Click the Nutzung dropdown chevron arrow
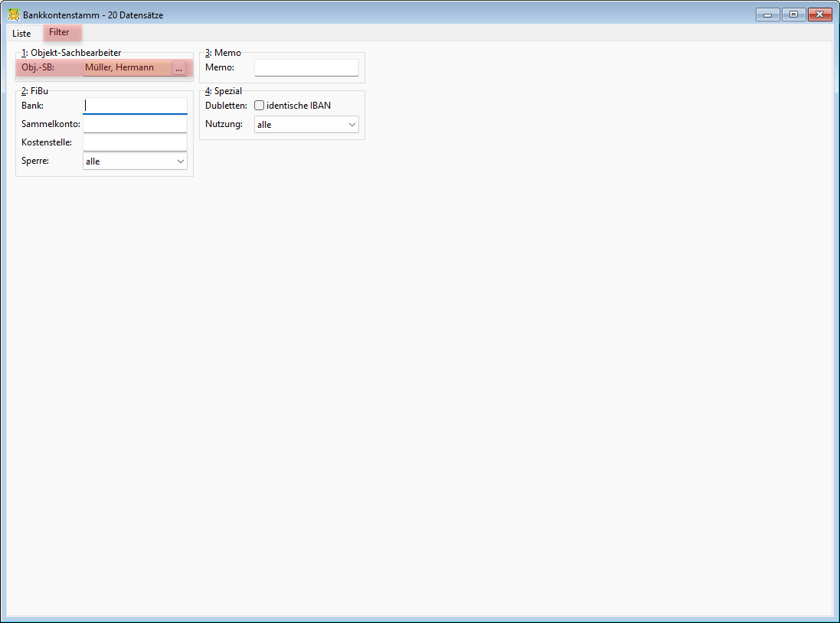 [x=352, y=124]
